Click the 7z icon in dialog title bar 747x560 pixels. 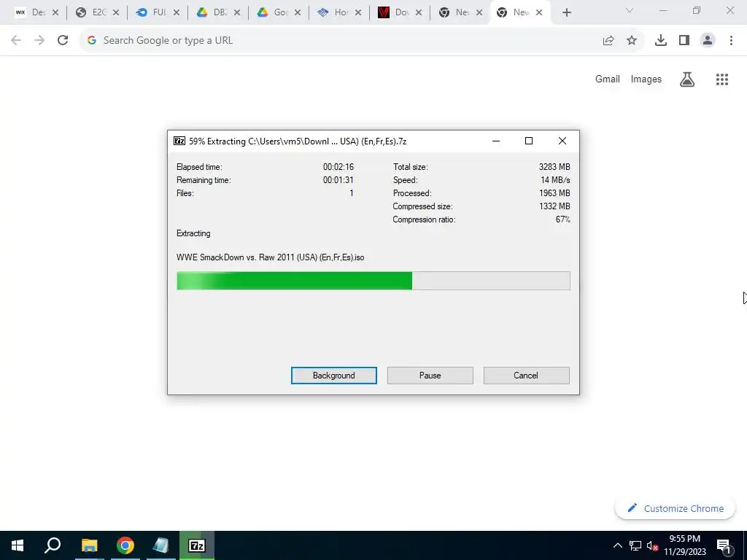coord(179,141)
